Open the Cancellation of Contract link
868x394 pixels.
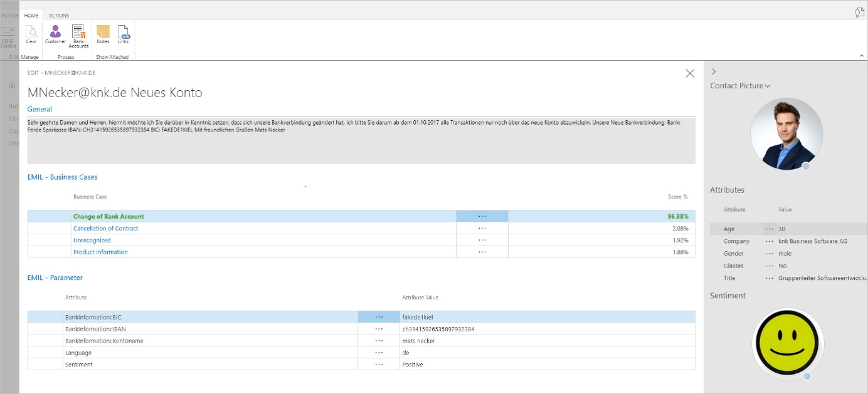tap(105, 229)
